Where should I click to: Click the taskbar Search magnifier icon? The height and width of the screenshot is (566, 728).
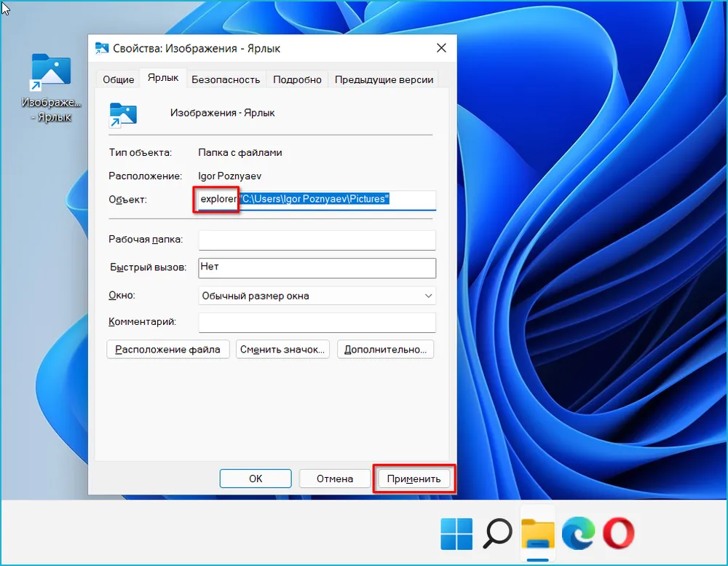pos(498,535)
